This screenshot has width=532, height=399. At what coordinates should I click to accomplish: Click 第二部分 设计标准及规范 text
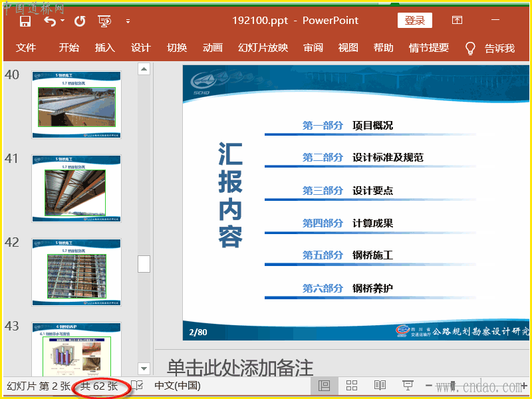pos(362,157)
